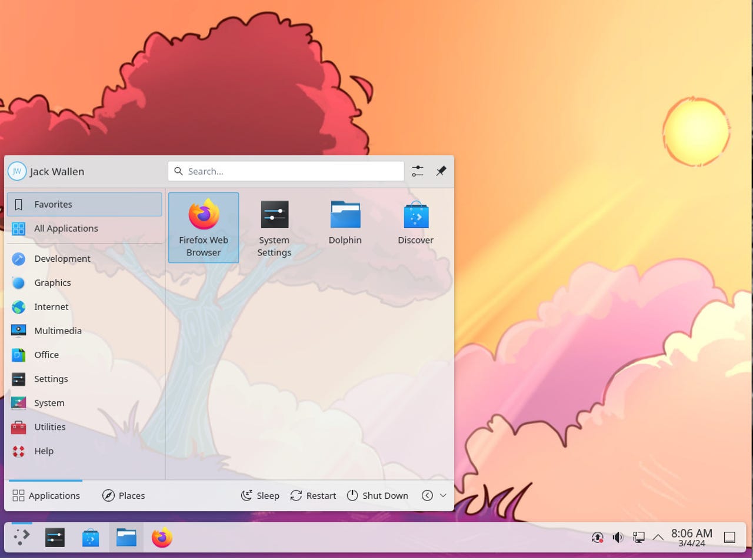Open the Multimedia category
Screen dimensions: 753x560
[57, 331]
